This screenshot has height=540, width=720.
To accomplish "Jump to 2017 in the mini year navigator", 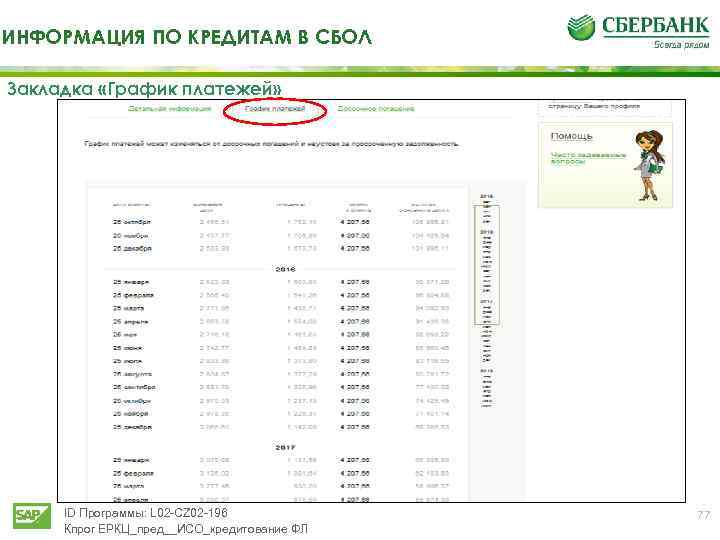I will pos(486,302).
